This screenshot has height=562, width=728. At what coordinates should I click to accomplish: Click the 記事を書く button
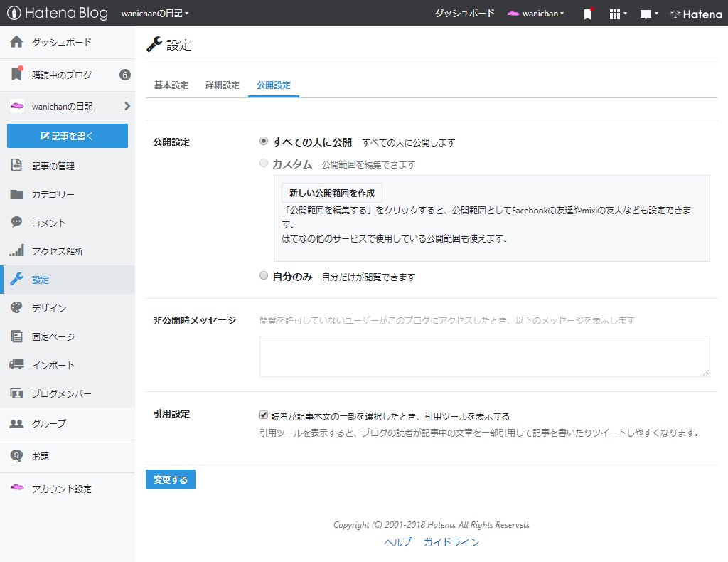point(68,136)
